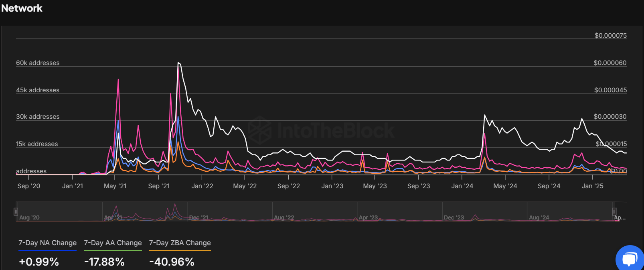Grab the left range navigator handle

pyautogui.click(x=16, y=211)
